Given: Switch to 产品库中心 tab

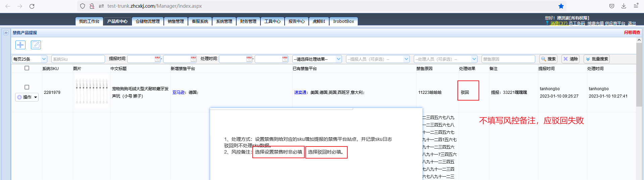Looking at the screenshot, I should [117, 21].
